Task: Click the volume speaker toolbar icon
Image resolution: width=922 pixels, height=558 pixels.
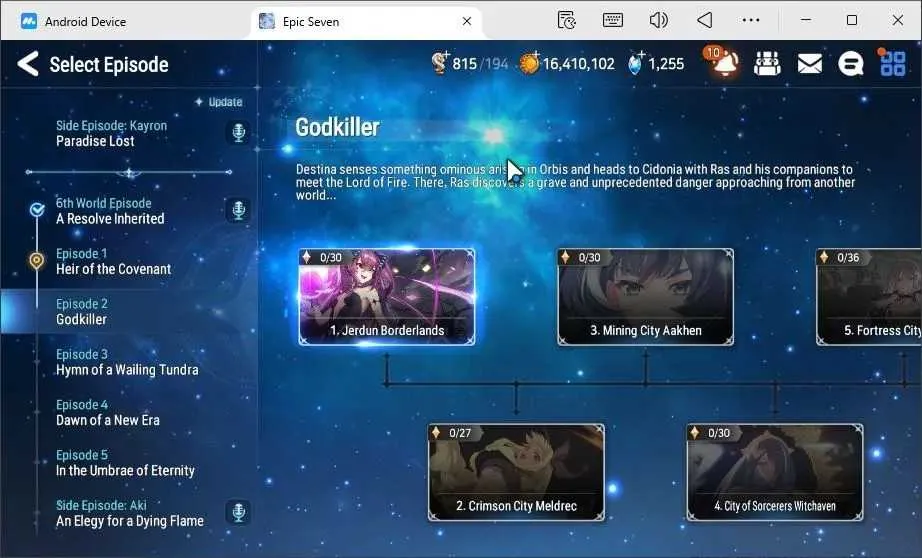Action: tap(659, 21)
